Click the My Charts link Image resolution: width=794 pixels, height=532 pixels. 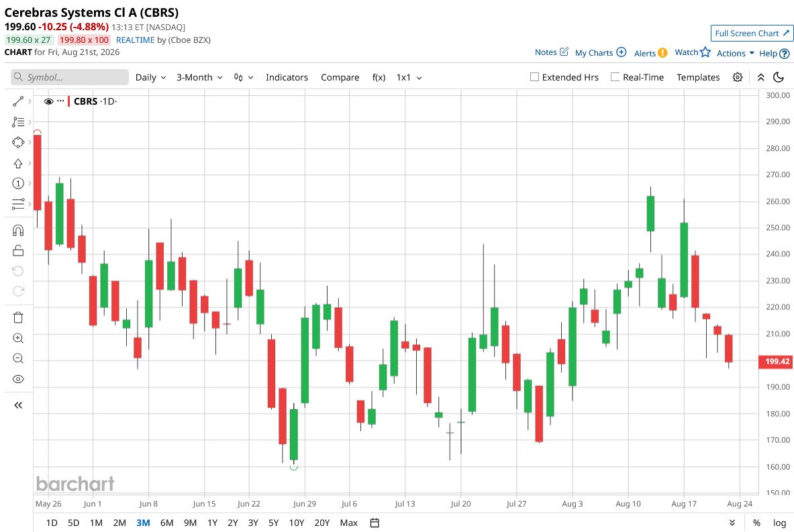[x=594, y=52]
